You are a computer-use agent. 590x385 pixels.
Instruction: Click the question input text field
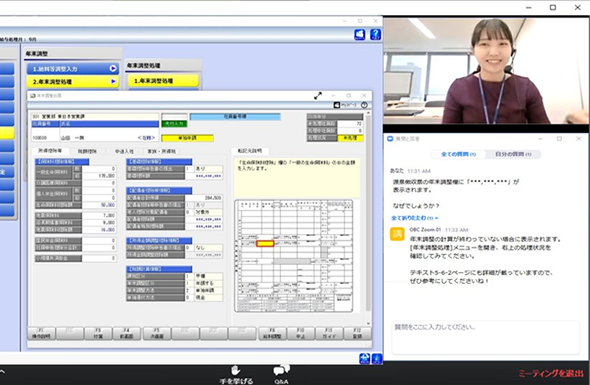coord(486,337)
